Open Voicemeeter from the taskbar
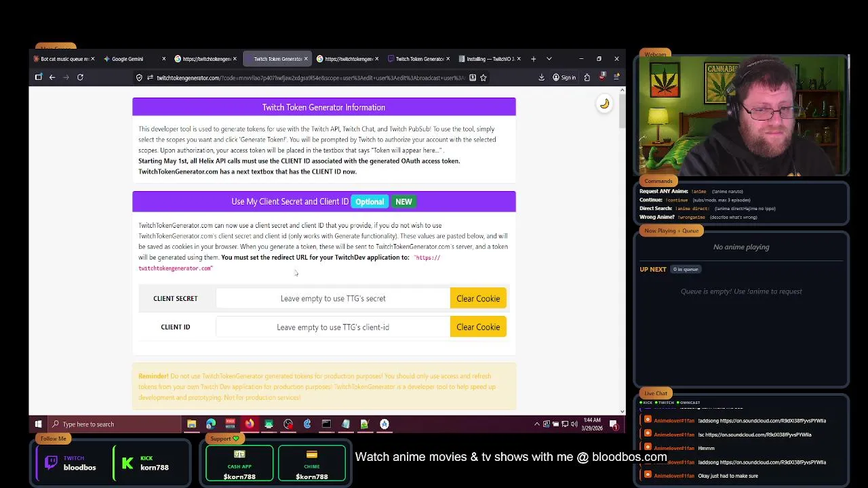This screenshot has height=488, width=868. [x=230, y=424]
